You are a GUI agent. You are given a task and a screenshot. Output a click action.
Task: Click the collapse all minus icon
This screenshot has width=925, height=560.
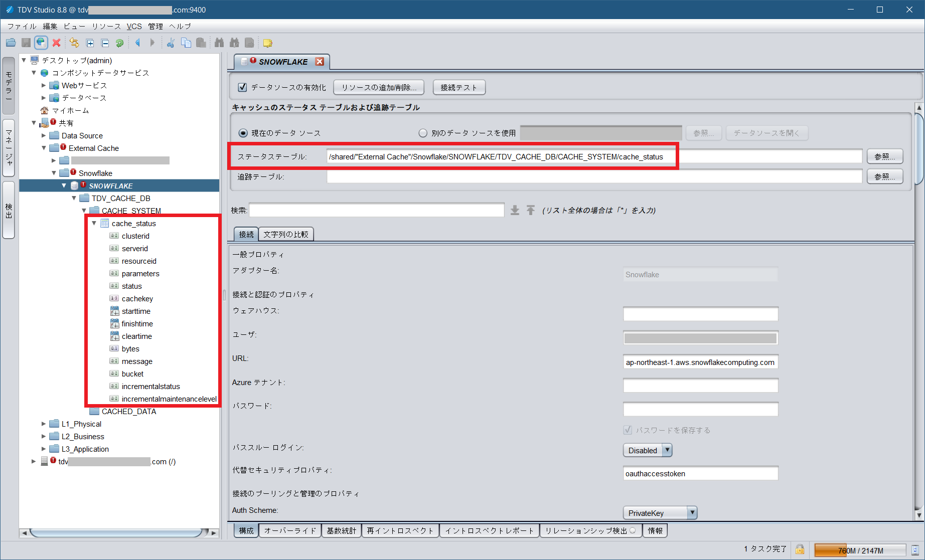[105, 43]
